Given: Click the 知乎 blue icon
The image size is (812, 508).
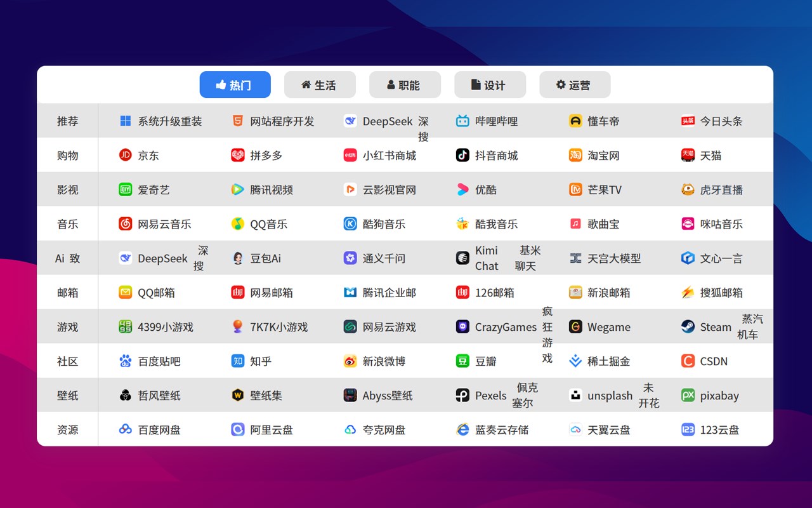Looking at the screenshot, I should point(238,361).
